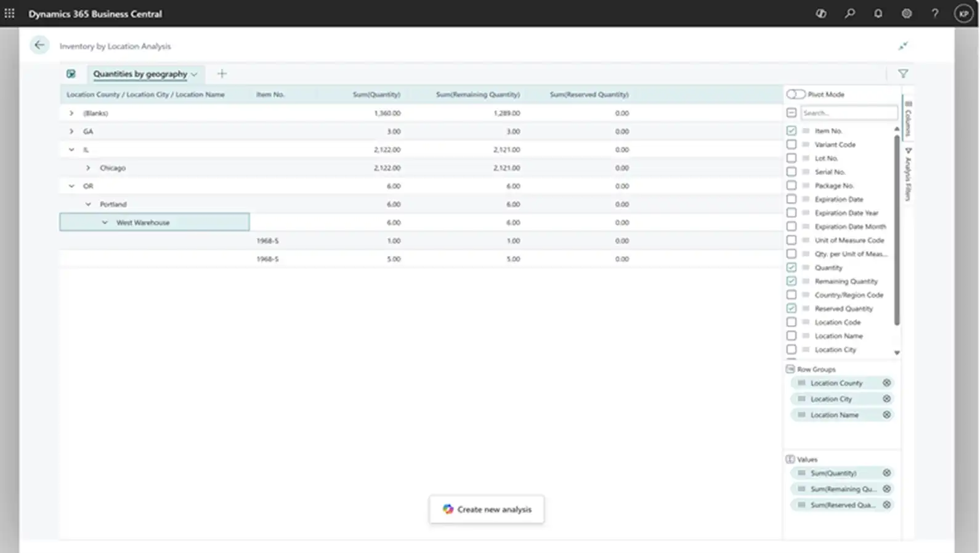Check the Variant Code column checkbox
This screenshot has width=980, height=553.
pos(791,144)
